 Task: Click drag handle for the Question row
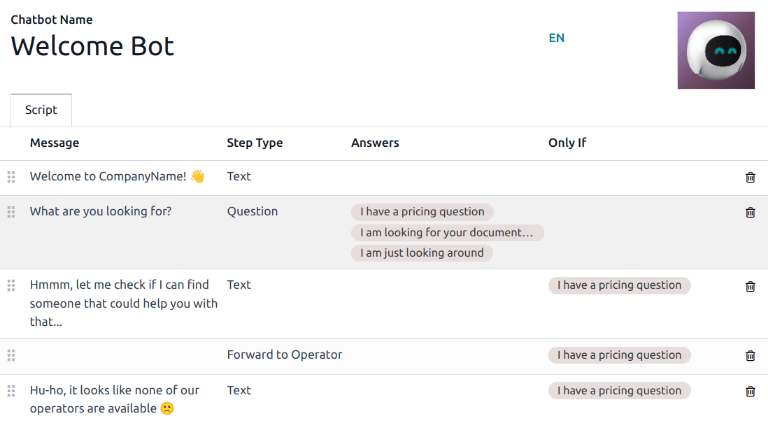click(11, 212)
